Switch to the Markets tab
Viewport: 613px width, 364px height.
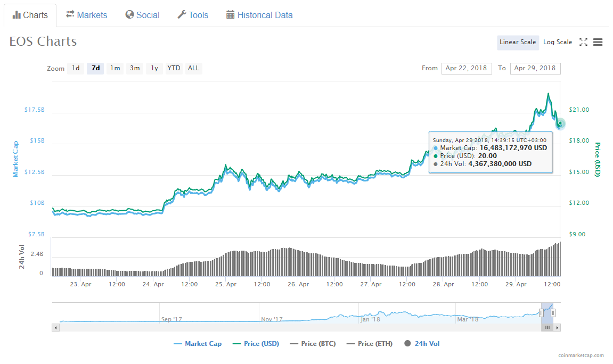tap(86, 15)
